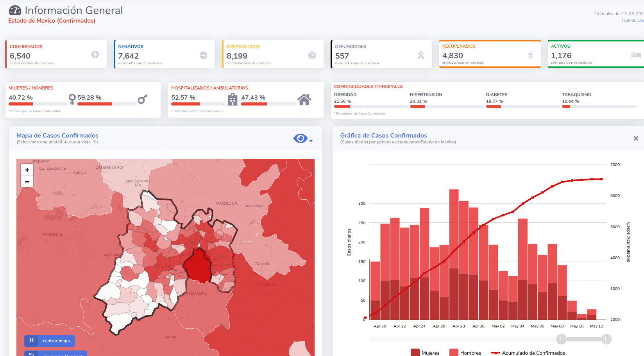
Task: Click the Tlaxcala label on the map
Action: (x=263, y=264)
